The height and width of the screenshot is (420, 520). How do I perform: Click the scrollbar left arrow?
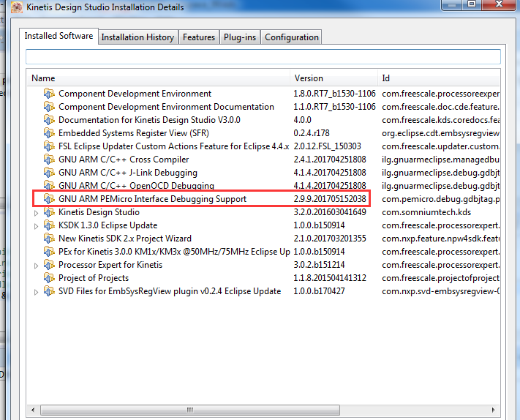tap(33, 410)
